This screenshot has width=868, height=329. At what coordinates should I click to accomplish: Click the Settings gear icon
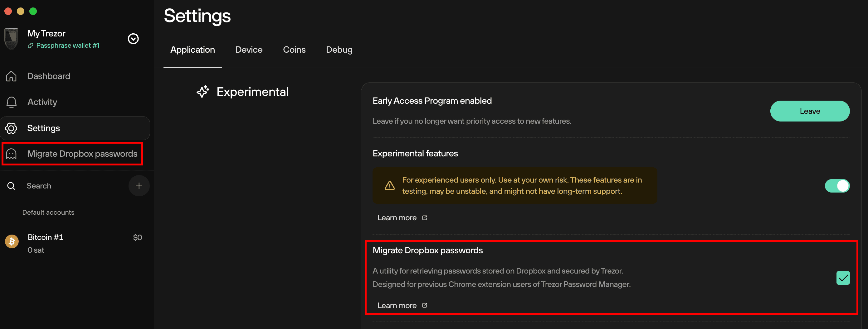pyautogui.click(x=11, y=128)
